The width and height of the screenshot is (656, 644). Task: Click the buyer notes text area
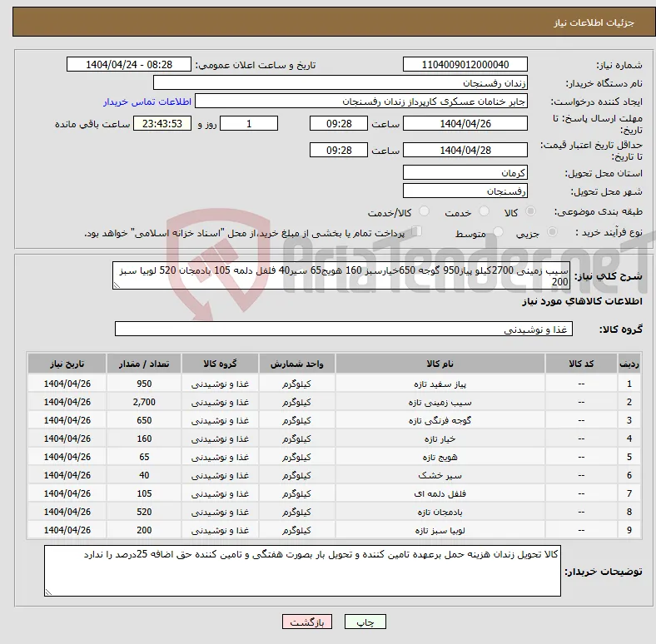[x=302, y=571]
